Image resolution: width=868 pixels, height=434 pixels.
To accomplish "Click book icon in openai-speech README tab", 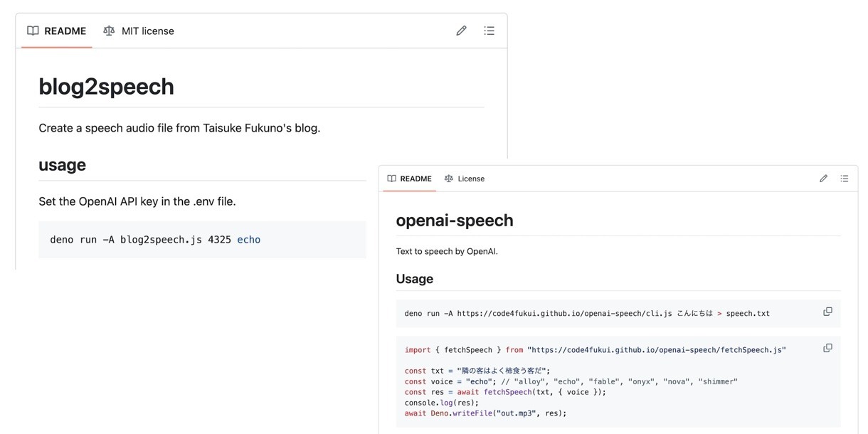I will pos(391,179).
